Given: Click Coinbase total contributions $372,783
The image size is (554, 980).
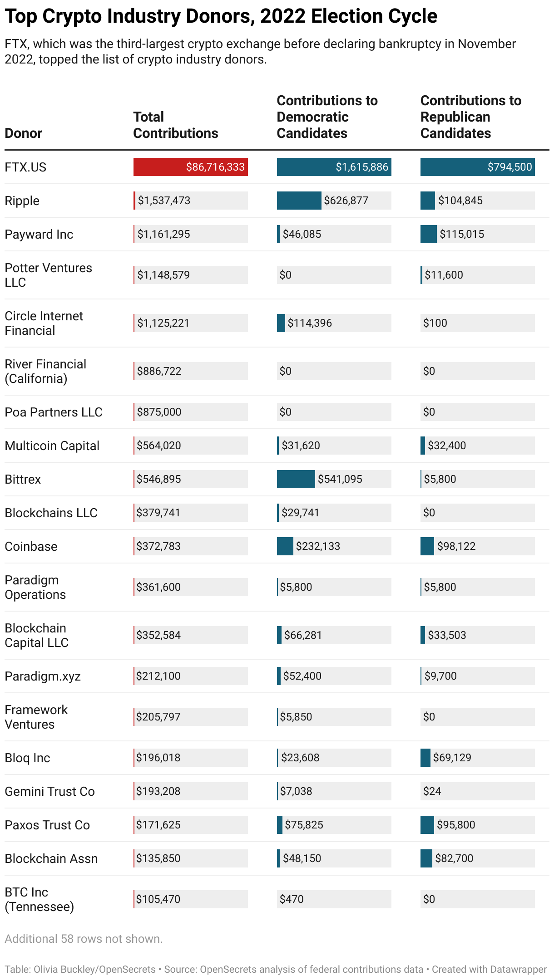Looking at the screenshot, I should [158, 546].
